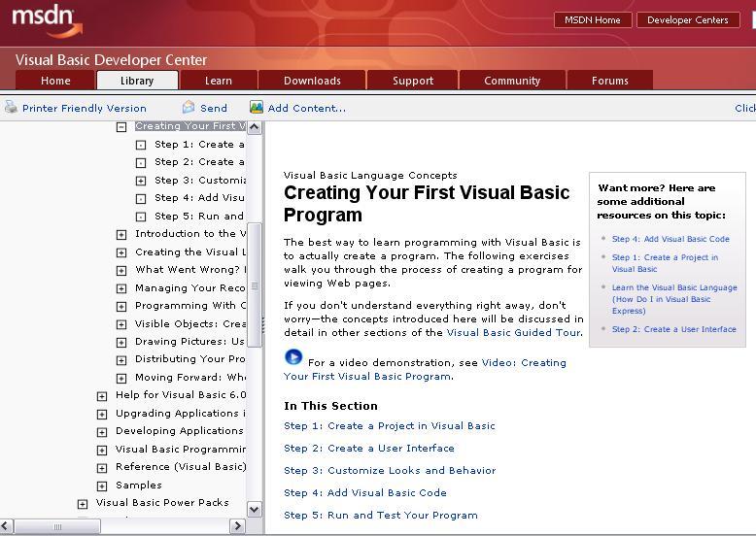Click tree scrollbar down arrow
Viewport: 756px width, 536px height.
254,510
